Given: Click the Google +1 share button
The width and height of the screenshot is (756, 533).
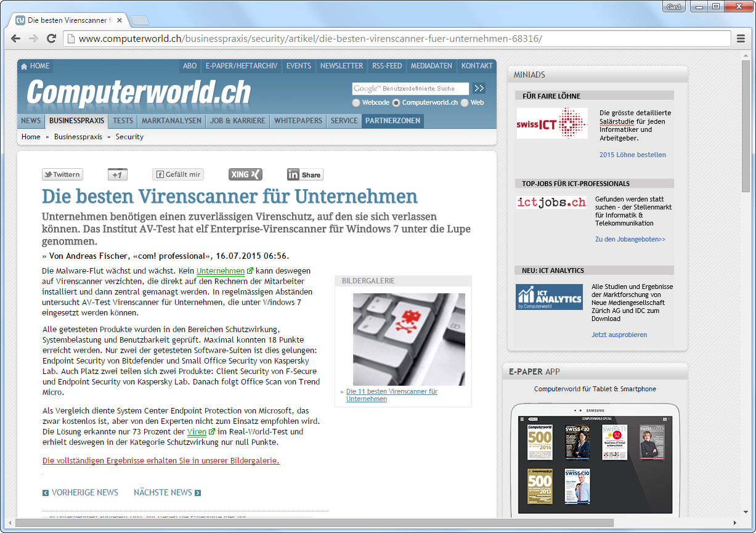Looking at the screenshot, I should [x=117, y=174].
